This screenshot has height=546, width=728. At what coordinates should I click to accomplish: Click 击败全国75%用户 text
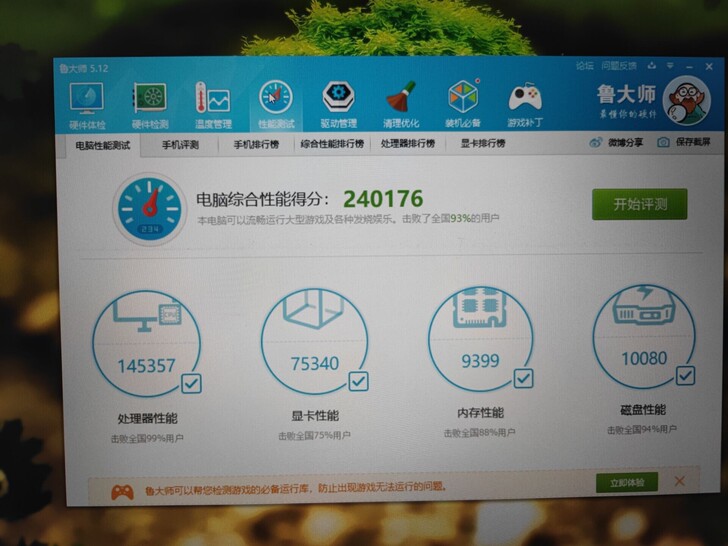[x=314, y=436]
